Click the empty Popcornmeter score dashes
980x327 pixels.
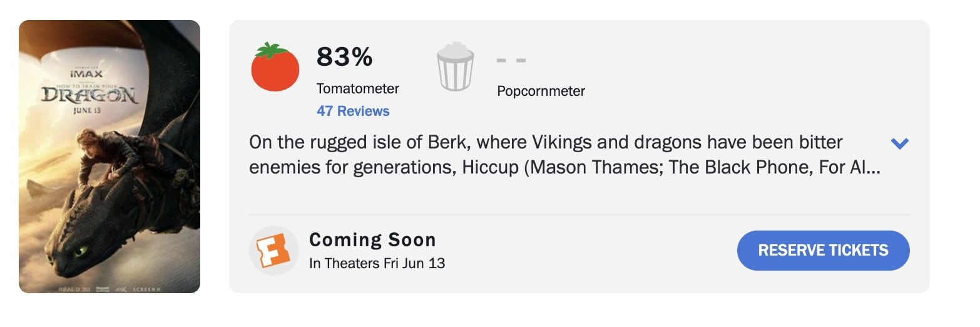(511, 61)
